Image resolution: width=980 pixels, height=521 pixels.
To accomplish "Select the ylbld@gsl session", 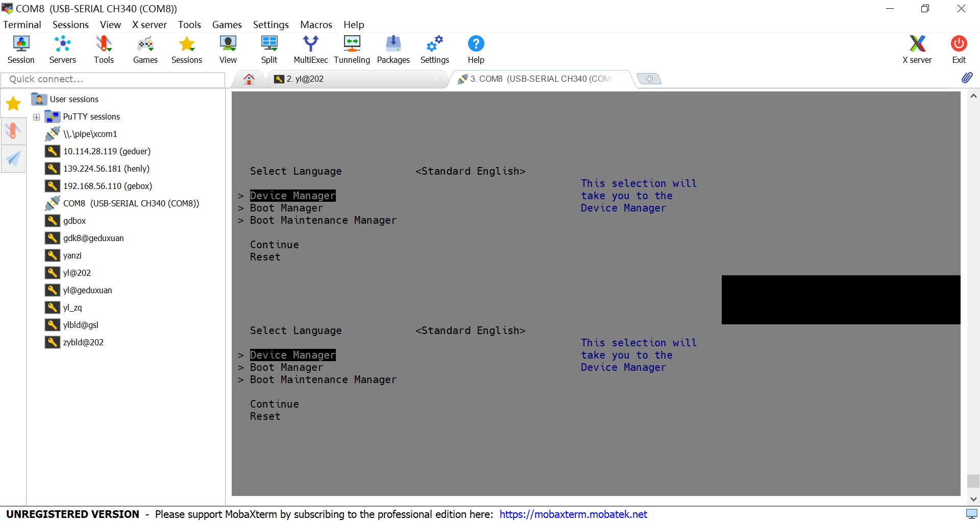I will tap(81, 325).
